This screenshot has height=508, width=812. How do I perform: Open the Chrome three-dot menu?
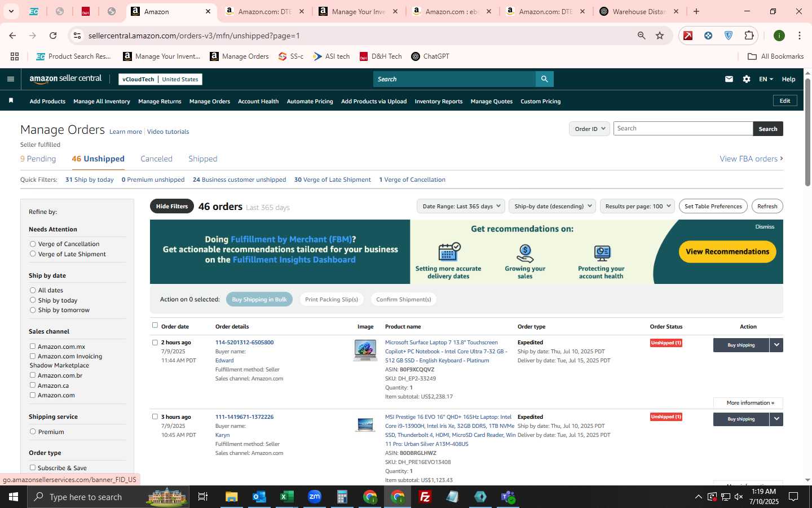pos(799,36)
